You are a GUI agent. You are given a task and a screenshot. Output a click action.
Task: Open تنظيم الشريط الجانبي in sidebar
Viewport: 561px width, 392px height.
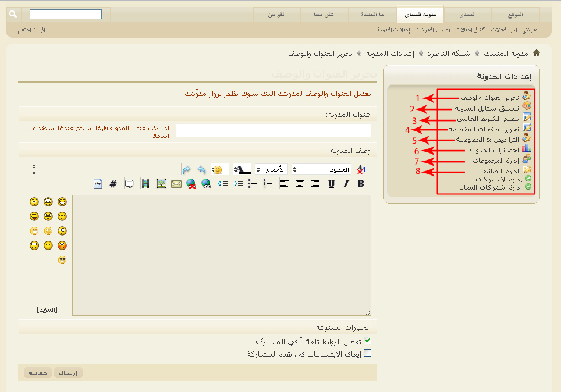pyautogui.click(x=488, y=119)
